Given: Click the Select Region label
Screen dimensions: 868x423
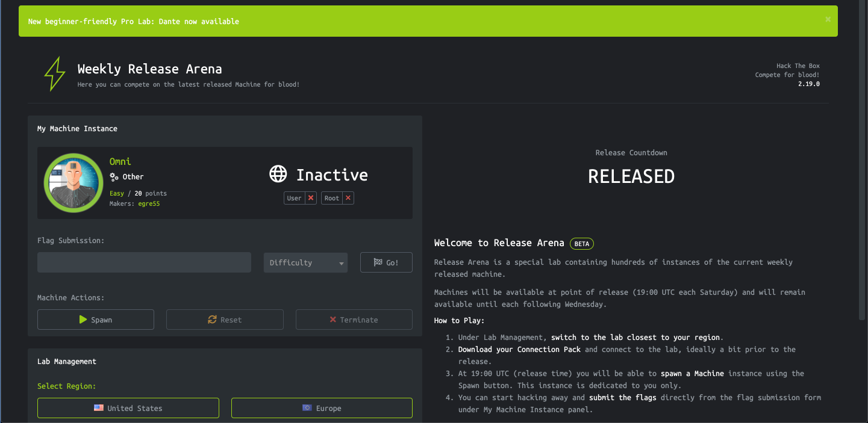Looking at the screenshot, I should tap(67, 386).
